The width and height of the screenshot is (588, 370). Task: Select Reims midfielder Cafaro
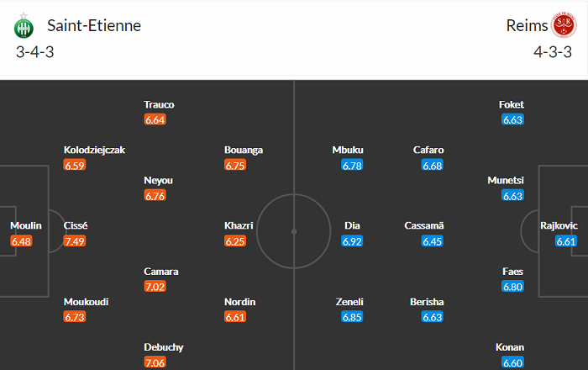(x=428, y=151)
